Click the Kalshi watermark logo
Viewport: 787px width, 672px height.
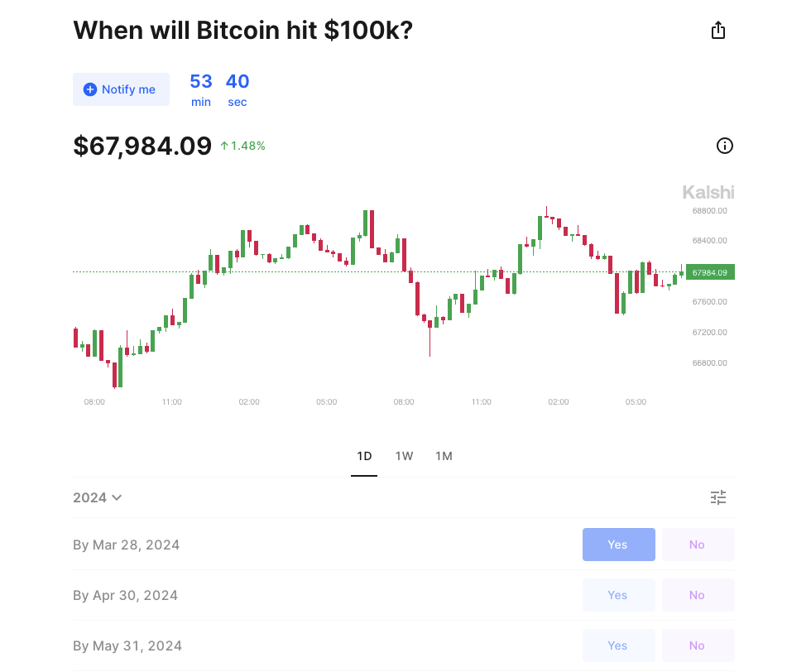point(708,193)
